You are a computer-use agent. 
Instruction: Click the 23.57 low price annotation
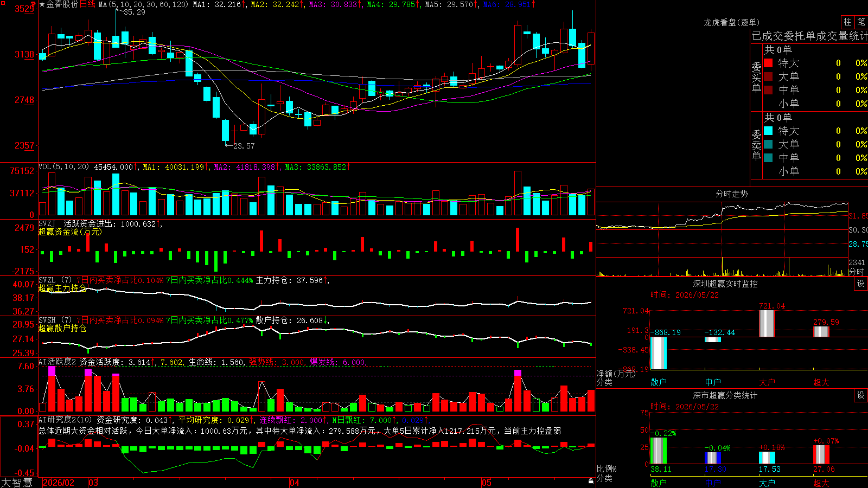pos(244,146)
